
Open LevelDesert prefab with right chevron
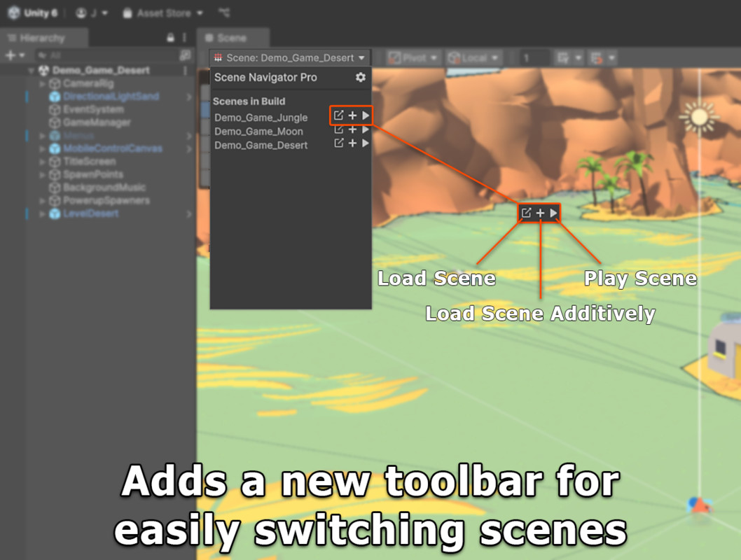click(x=189, y=214)
